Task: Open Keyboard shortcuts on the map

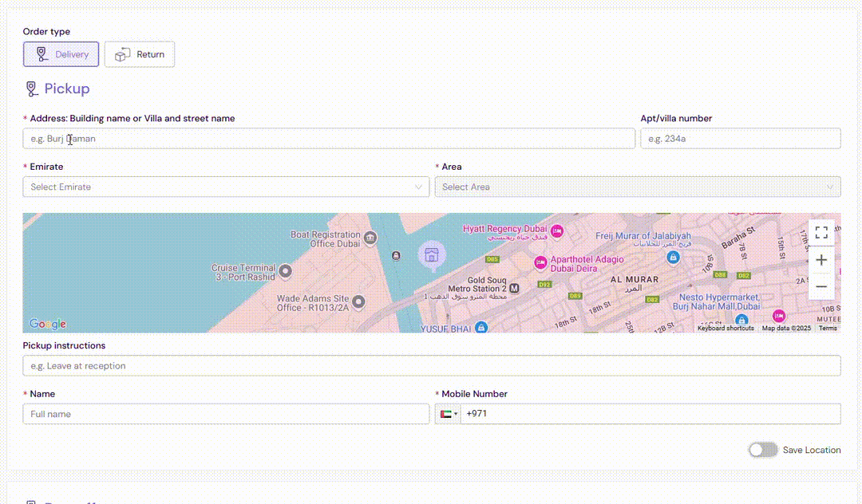Action: tap(726, 329)
